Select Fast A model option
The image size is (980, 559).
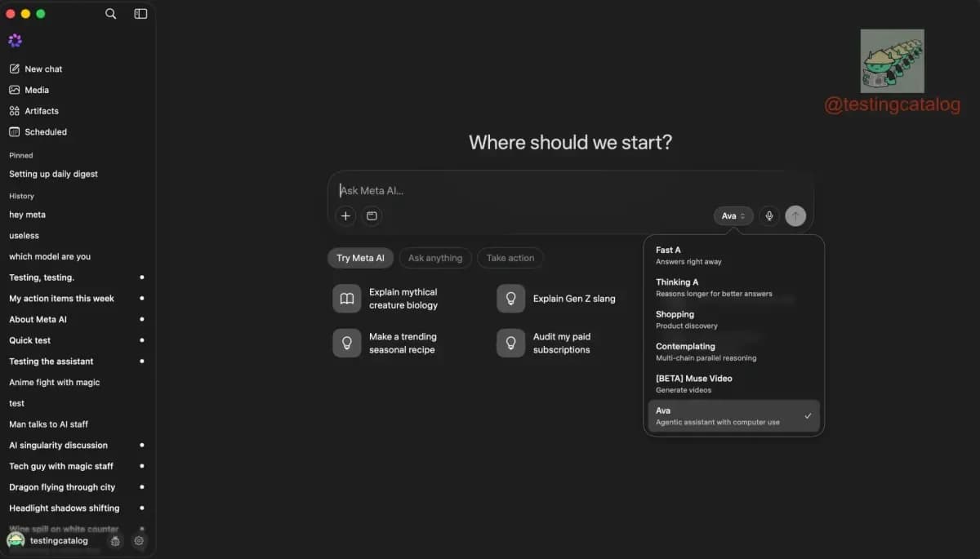click(733, 255)
